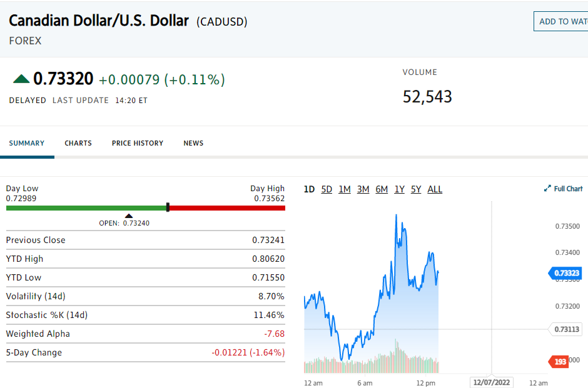The width and height of the screenshot is (588, 388).
Task: Switch chart to 3M range
Action: pos(363,189)
